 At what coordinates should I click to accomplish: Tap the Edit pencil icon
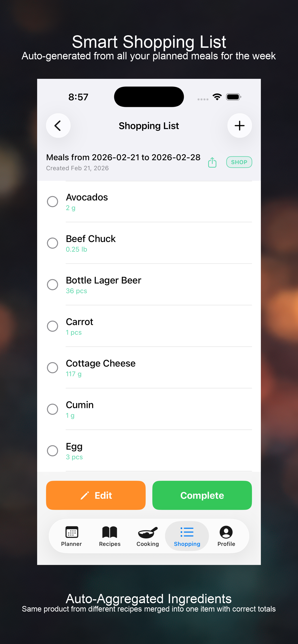pos(85,495)
